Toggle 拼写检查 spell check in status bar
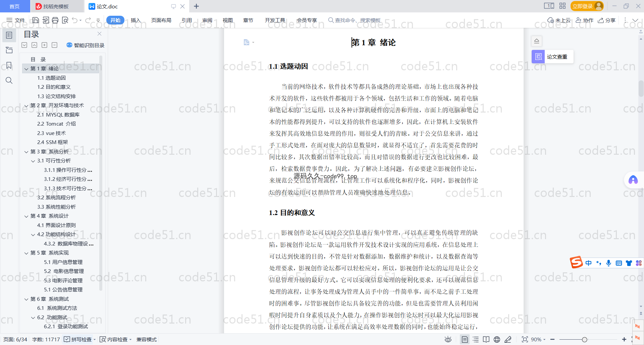Screen dimensions: 644x345 click(78, 339)
